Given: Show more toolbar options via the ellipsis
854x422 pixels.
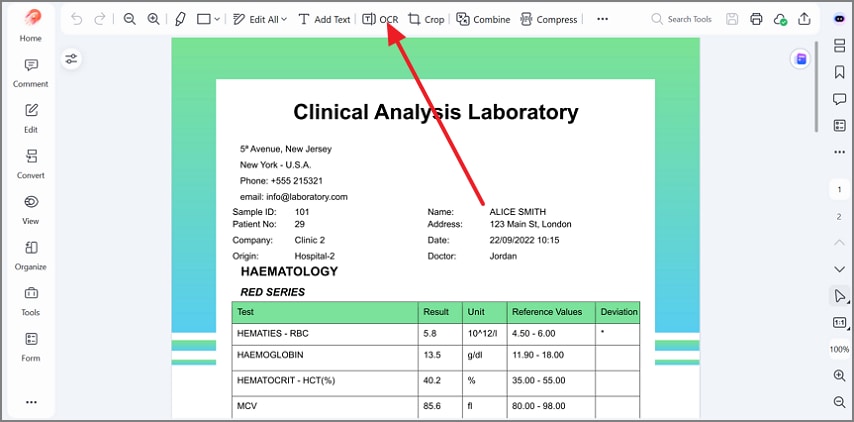Looking at the screenshot, I should tap(602, 19).
